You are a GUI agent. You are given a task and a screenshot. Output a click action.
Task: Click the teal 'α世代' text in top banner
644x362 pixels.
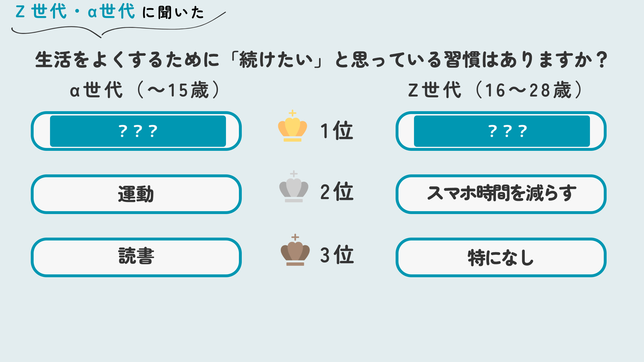pos(111,12)
